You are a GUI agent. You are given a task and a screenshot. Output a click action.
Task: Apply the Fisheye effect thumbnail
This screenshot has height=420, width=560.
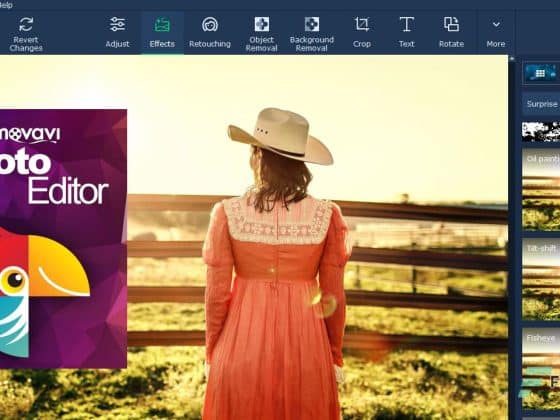(541, 369)
